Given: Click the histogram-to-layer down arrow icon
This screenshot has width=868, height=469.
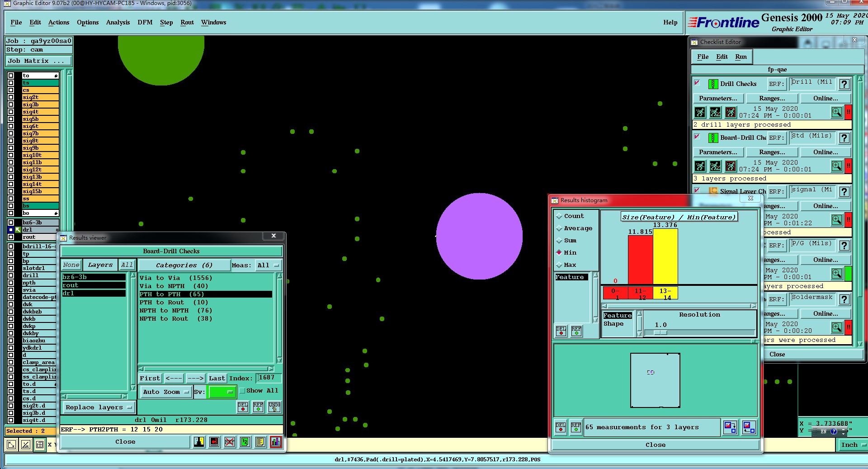Looking at the screenshot, I should (x=730, y=427).
